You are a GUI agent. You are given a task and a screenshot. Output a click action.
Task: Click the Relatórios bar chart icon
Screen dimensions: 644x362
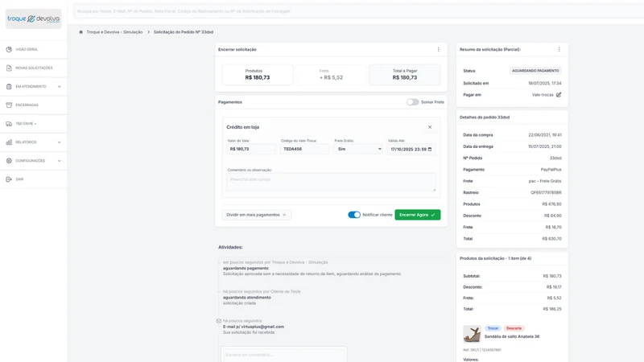click(9, 142)
